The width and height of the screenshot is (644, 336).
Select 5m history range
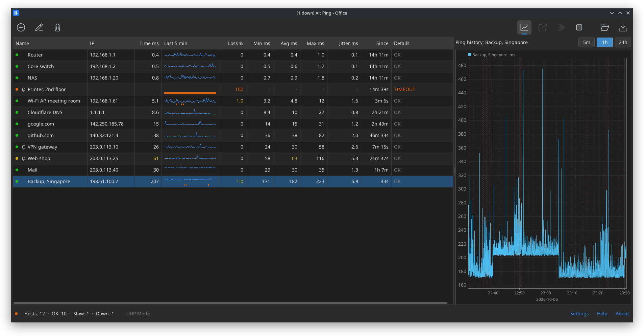click(x=587, y=42)
